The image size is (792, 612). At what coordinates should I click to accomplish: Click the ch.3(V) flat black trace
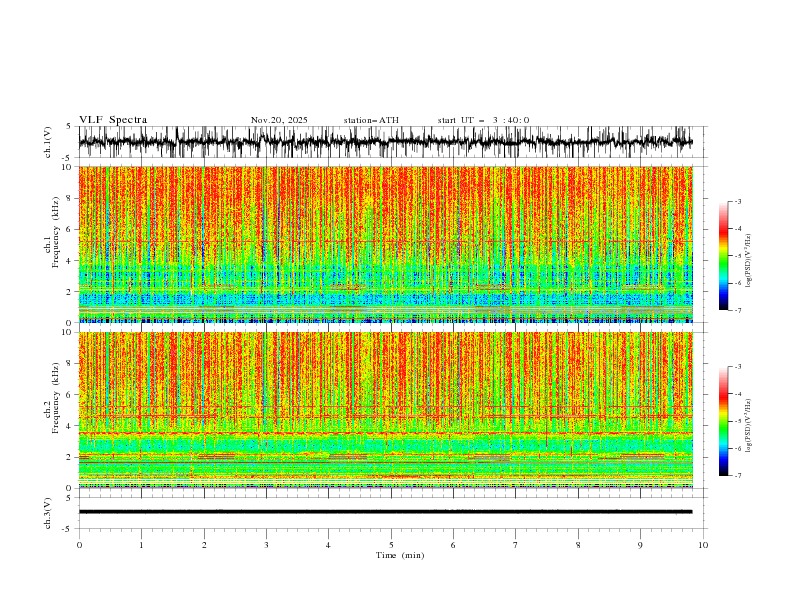(x=385, y=512)
